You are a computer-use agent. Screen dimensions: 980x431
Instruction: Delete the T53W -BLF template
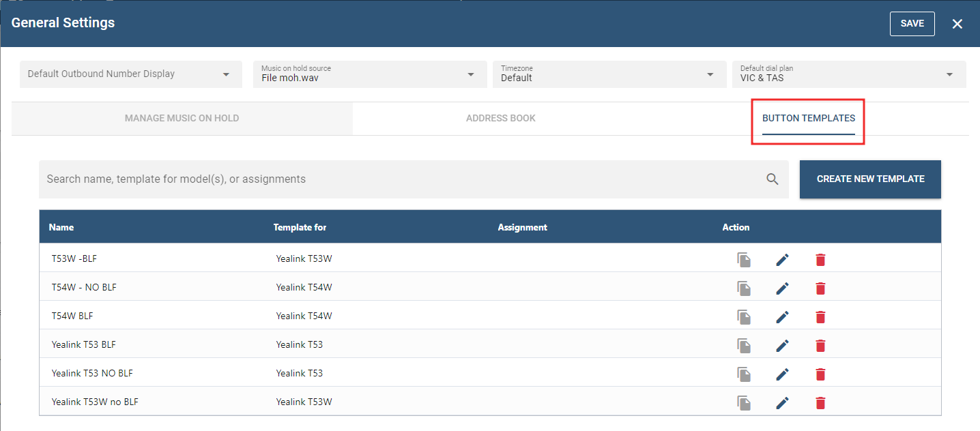[820, 260]
